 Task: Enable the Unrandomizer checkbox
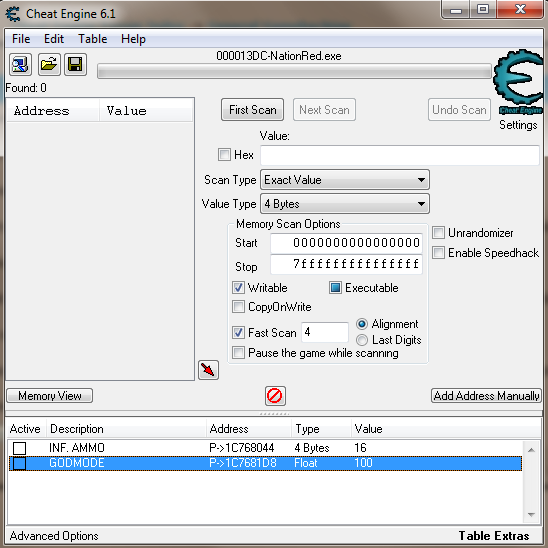click(x=438, y=232)
